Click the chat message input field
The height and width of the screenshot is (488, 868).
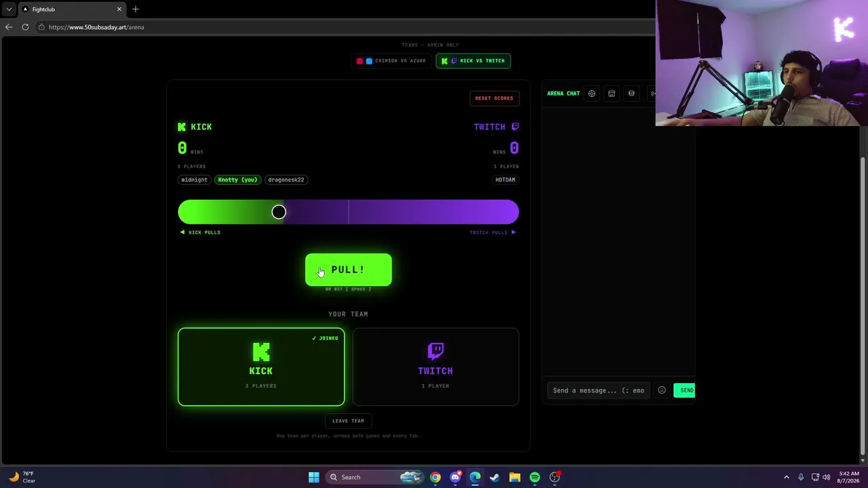point(598,390)
